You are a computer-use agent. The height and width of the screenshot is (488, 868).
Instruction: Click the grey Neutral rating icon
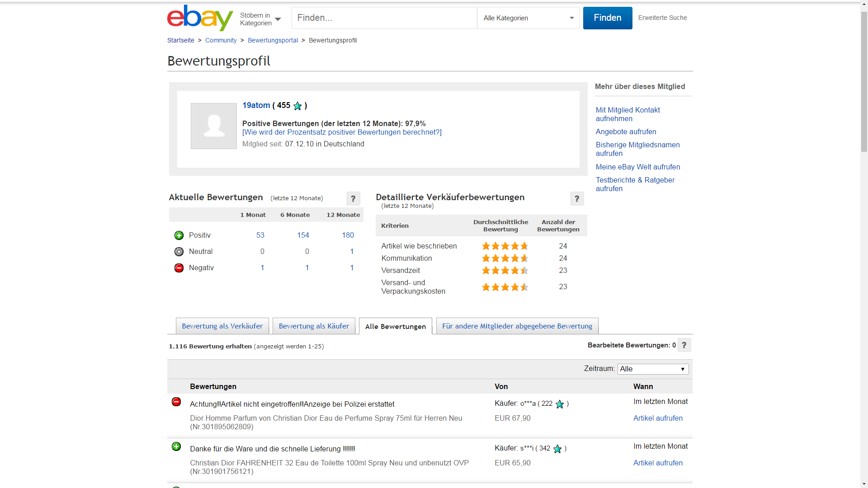[x=179, y=252]
